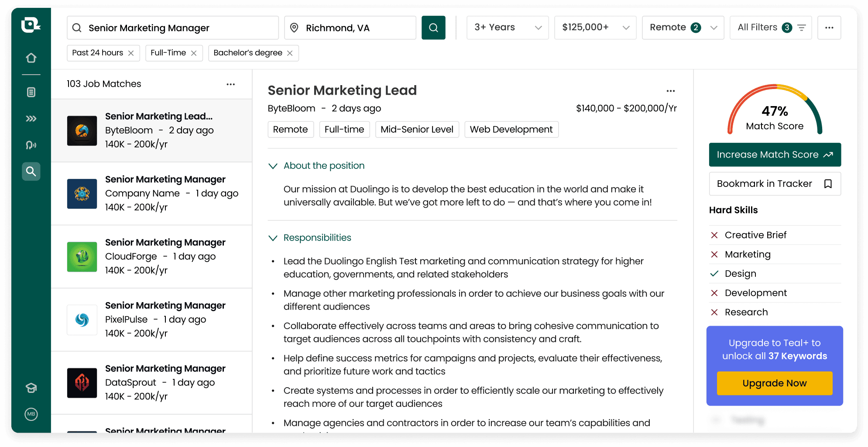Click the Development hard skill row
This screenshot has width=868, height=447.
pos(775,293)
